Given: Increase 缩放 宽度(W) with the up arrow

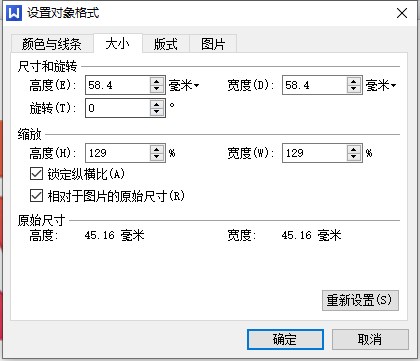Looking at the screenshot, I should [x=354, y=149].
